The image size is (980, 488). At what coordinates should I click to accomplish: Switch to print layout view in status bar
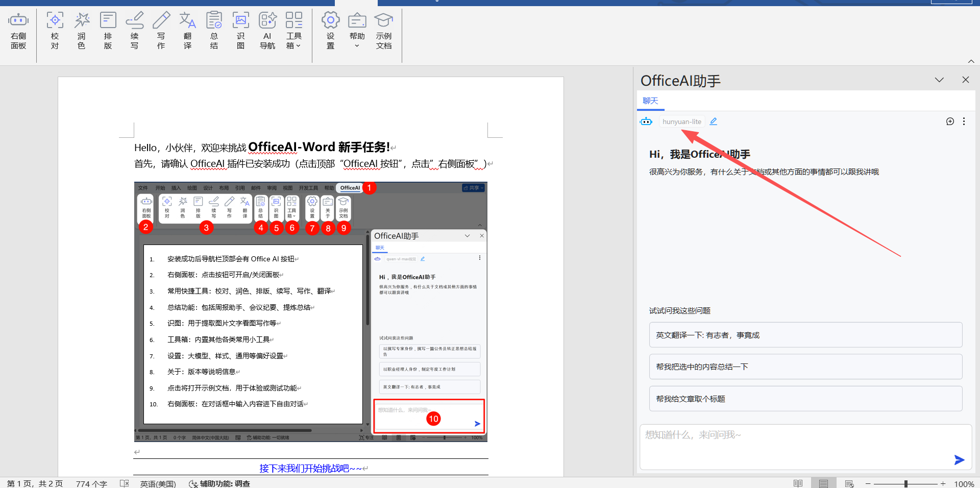click(x=823, y=483)
